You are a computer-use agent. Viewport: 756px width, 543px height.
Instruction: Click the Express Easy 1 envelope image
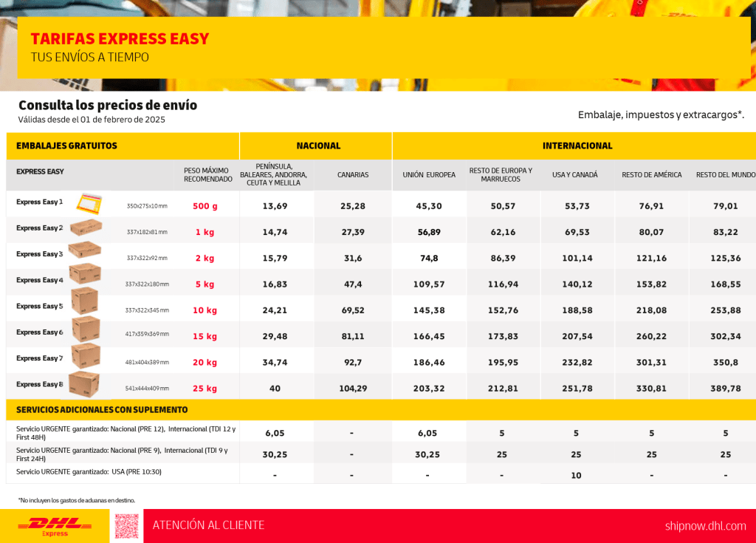(90, 201)
